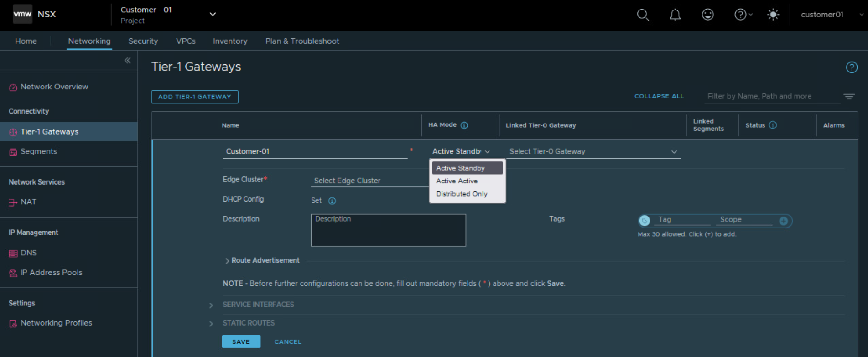Choose Distributed Only from HA list
The image size is (868, 357).
pos(462,194)
